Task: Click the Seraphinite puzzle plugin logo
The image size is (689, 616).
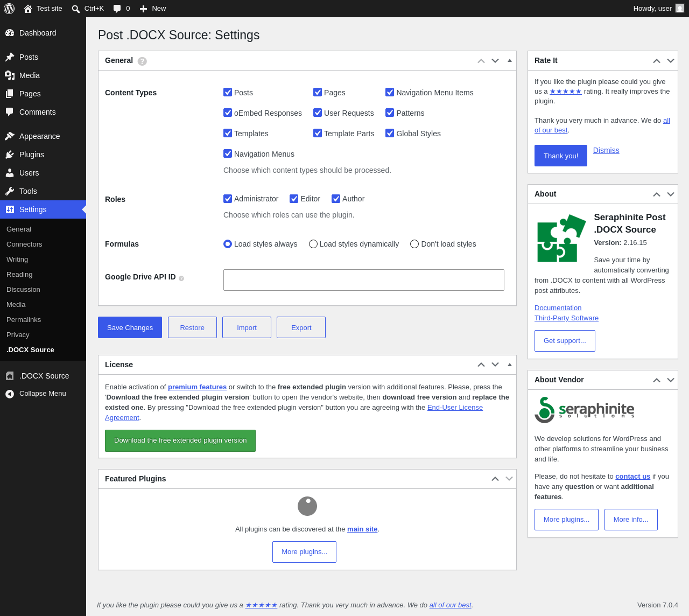Action: coord(561,238)
